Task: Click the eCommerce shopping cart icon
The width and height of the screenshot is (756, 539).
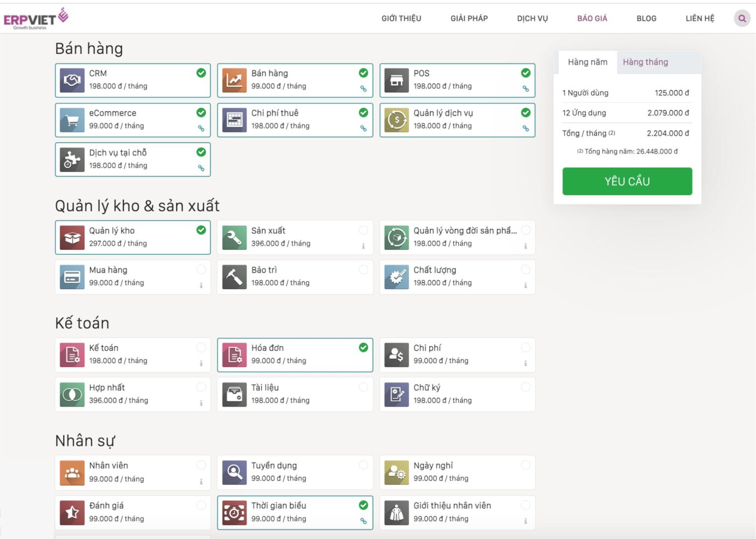Action: pyautogui.click(x=72, y=120)
